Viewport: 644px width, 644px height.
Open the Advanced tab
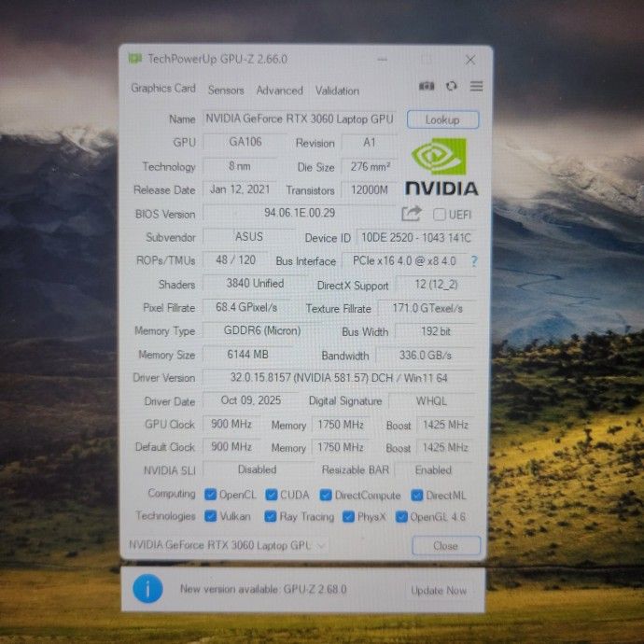[x=280, y=91]
